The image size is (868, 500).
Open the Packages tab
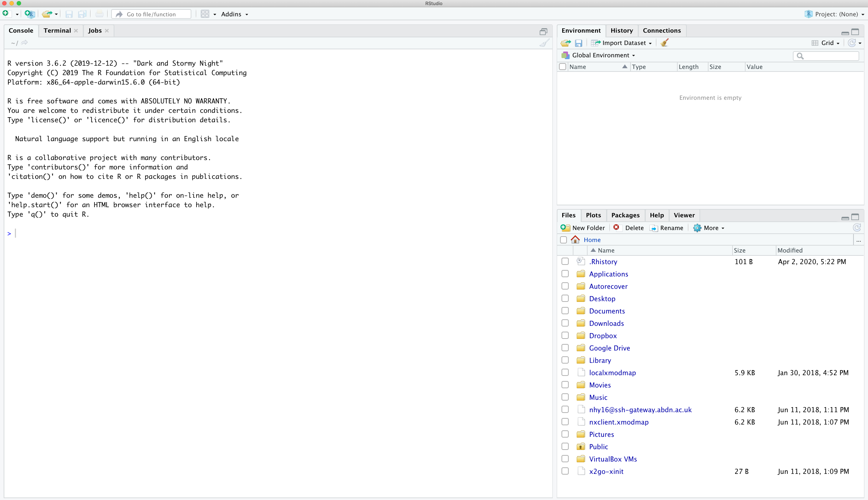pyautogui.click(x=625, y=215)
